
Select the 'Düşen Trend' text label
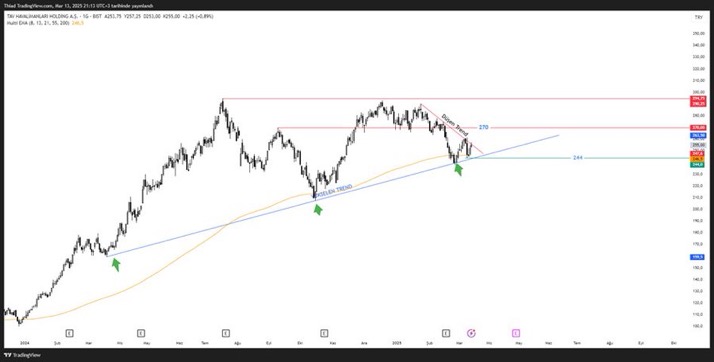[x=454, y=126]
